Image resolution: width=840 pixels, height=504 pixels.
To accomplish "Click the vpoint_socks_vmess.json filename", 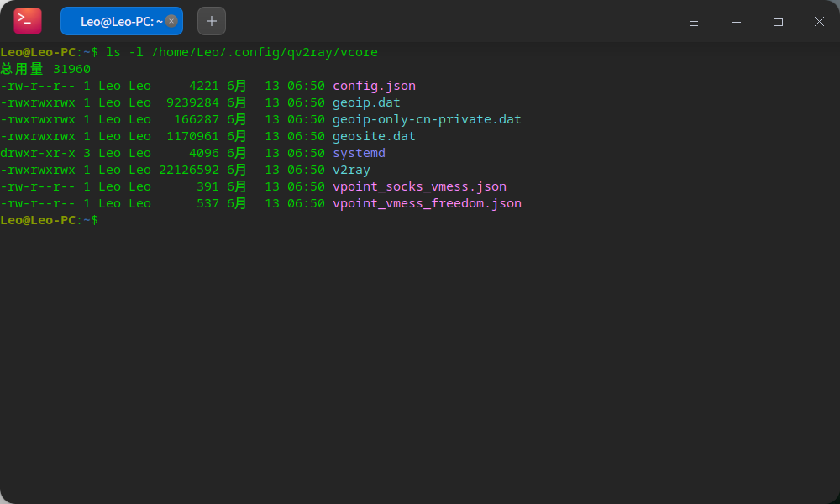I will 419,186.
